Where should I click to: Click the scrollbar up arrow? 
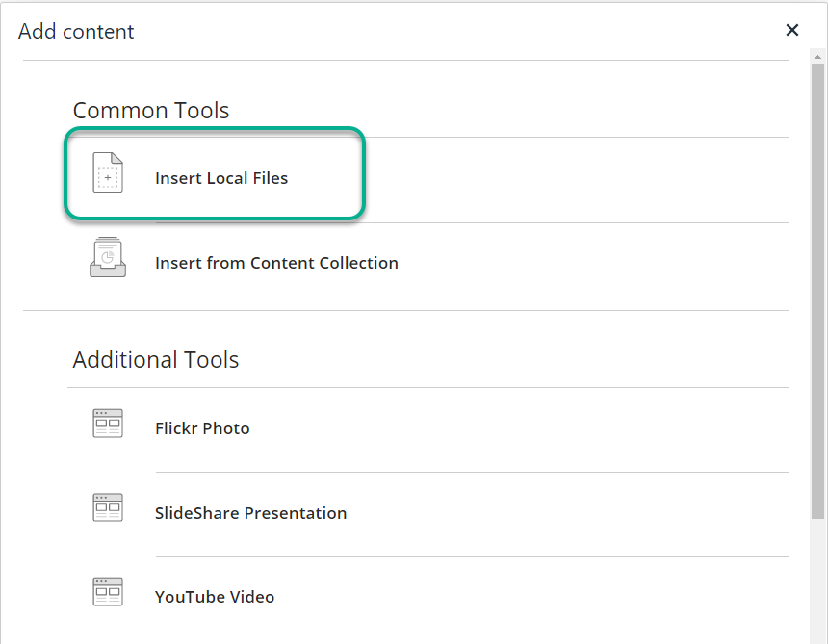click(817, 56)
